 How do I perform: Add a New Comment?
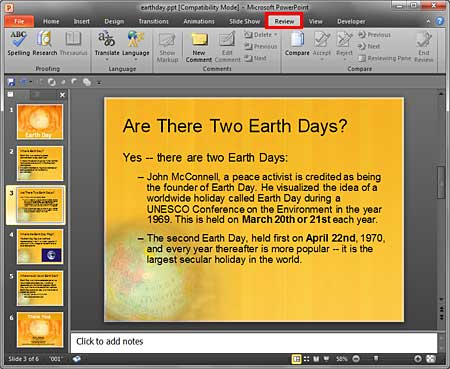[x=199, y=46]
